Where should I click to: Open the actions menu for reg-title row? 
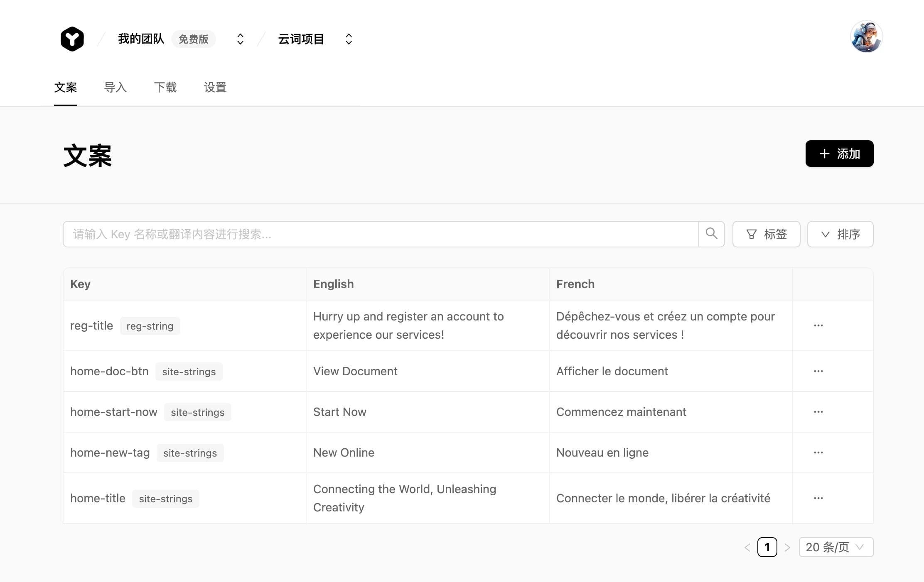pos(818,325)
